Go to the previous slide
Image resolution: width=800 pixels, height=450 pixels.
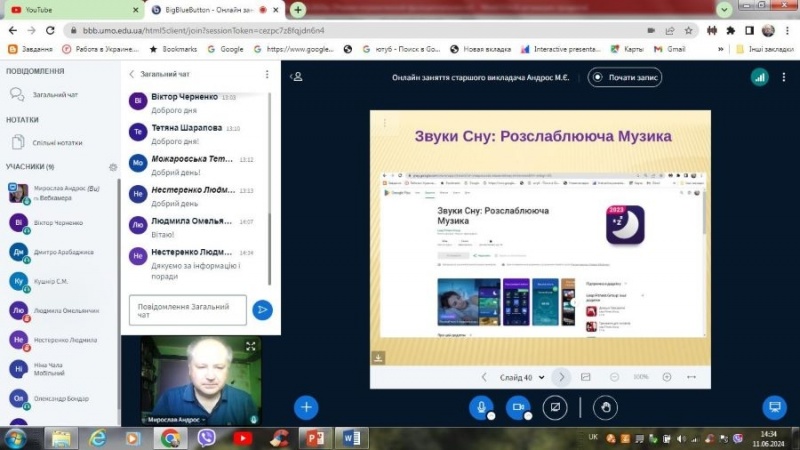[484, 377]
